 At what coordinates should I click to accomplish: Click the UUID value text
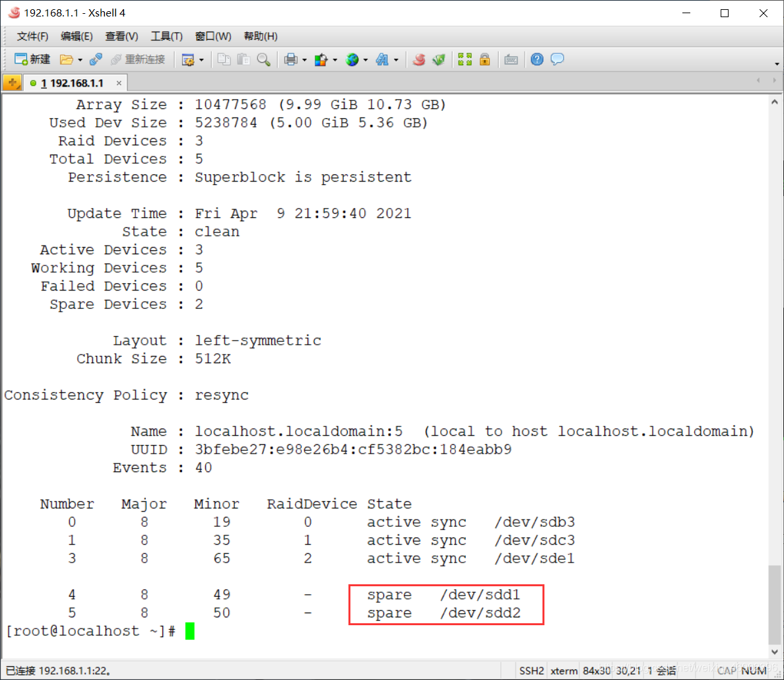click(353, 450)
